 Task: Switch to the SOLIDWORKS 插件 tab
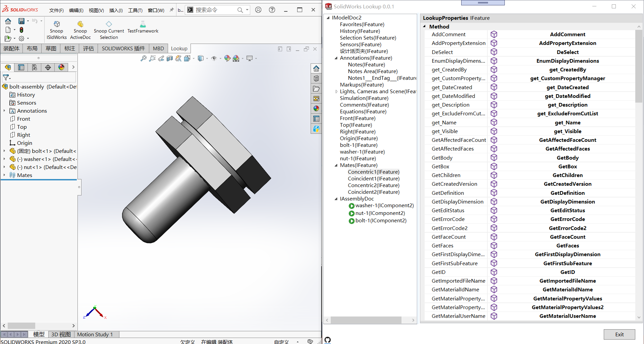tap(123, 49)
